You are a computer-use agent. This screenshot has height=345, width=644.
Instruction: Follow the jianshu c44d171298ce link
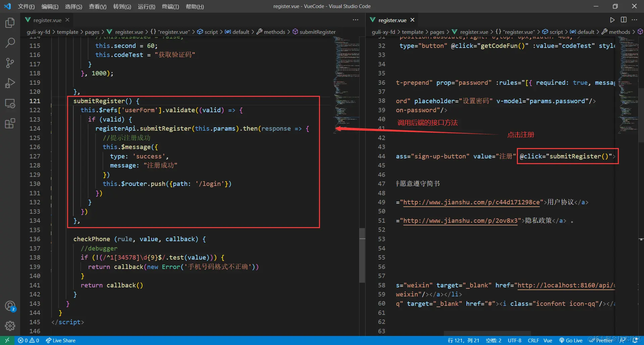[x=471, y=202]
